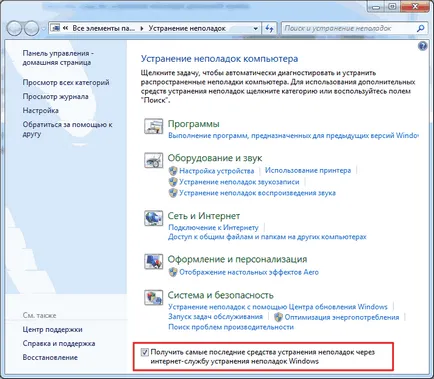Open the Программы category icon

click(153, 126)
